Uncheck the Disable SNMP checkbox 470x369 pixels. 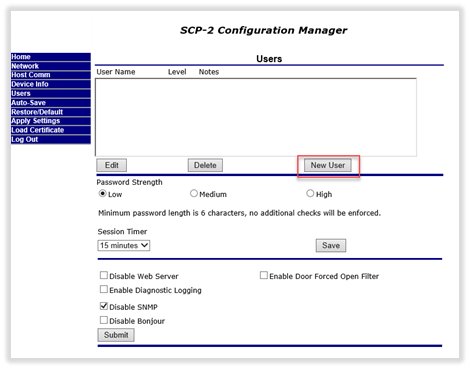coord(104,306)
